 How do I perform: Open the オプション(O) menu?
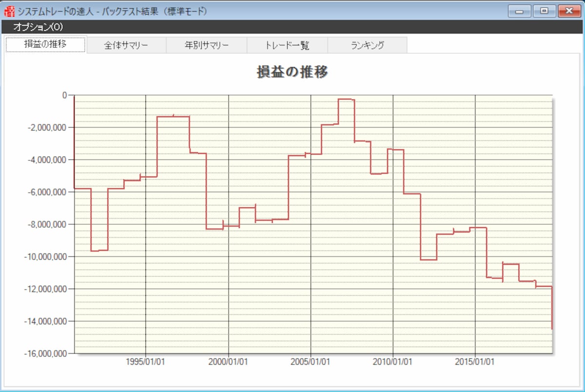pyautogui.click(x=38, y=27)
